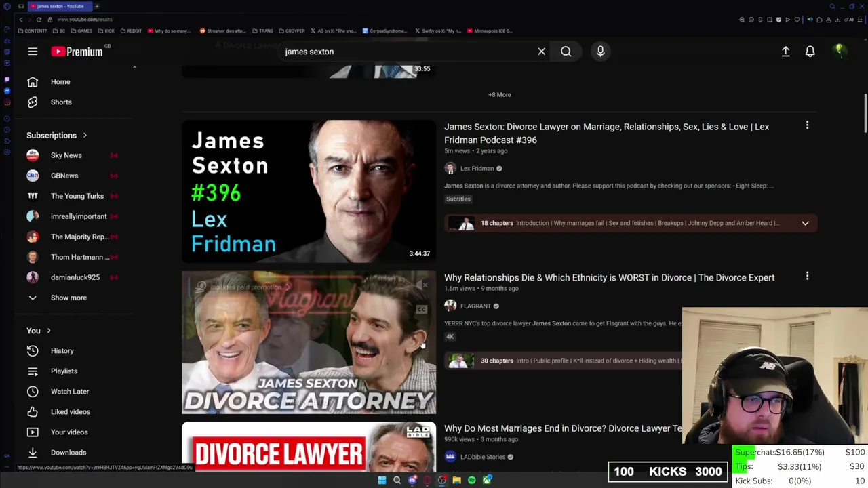Open the upload create button

(785, 52)
